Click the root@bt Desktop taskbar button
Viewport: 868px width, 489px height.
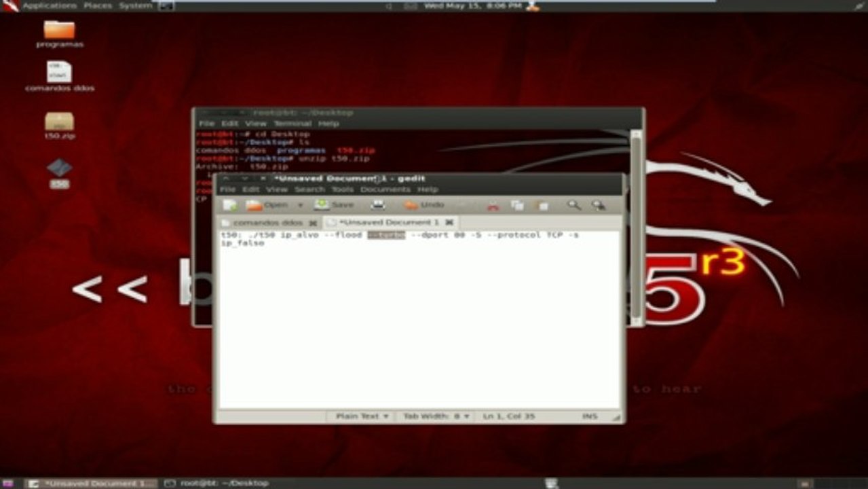217,483
